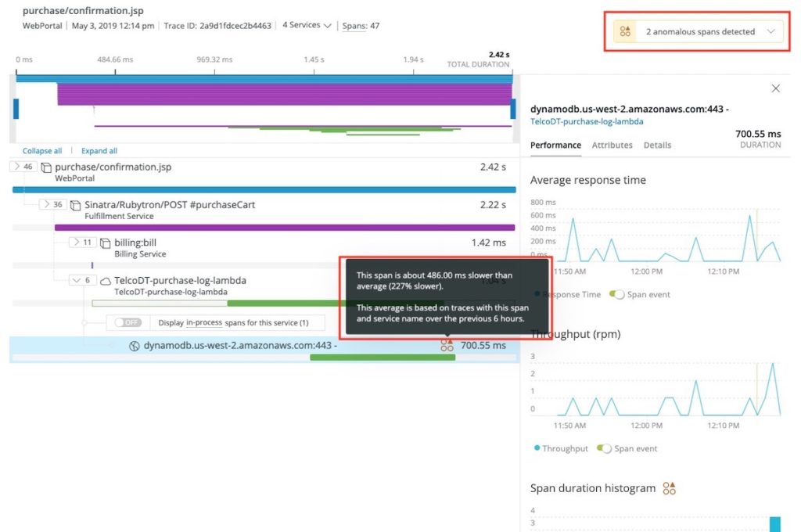
Task: Toggle Span event under Average response time
Action: pyautogui.click(x=616, y=294)
